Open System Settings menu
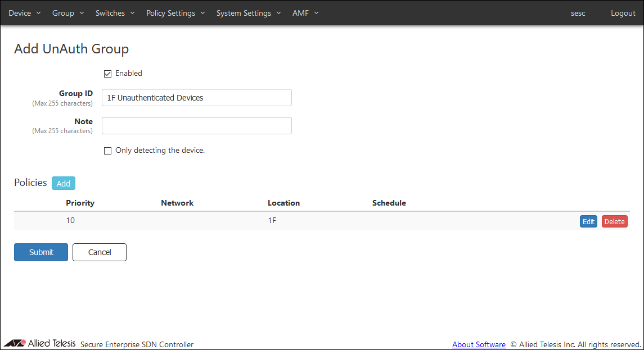 pos(249,13)
